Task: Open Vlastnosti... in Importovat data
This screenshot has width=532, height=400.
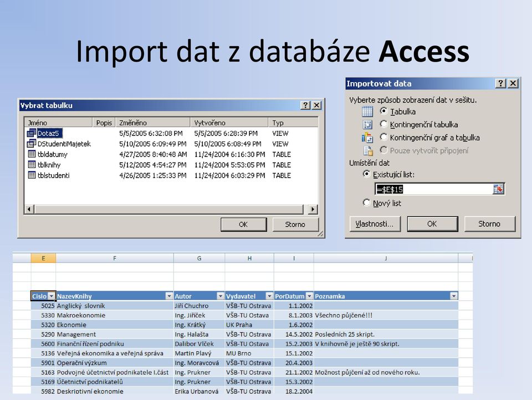Action: [375, 224]
